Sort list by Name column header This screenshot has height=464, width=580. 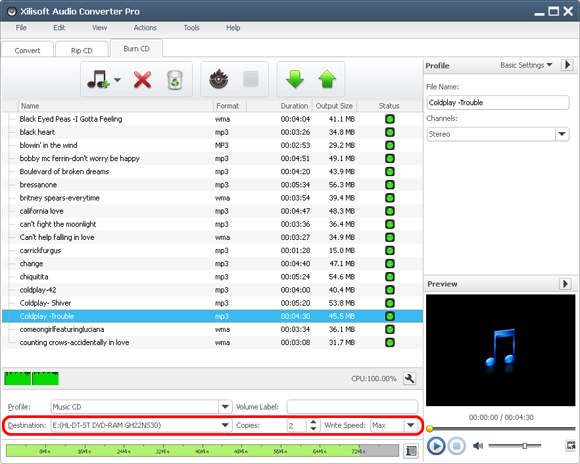[115, 106]
